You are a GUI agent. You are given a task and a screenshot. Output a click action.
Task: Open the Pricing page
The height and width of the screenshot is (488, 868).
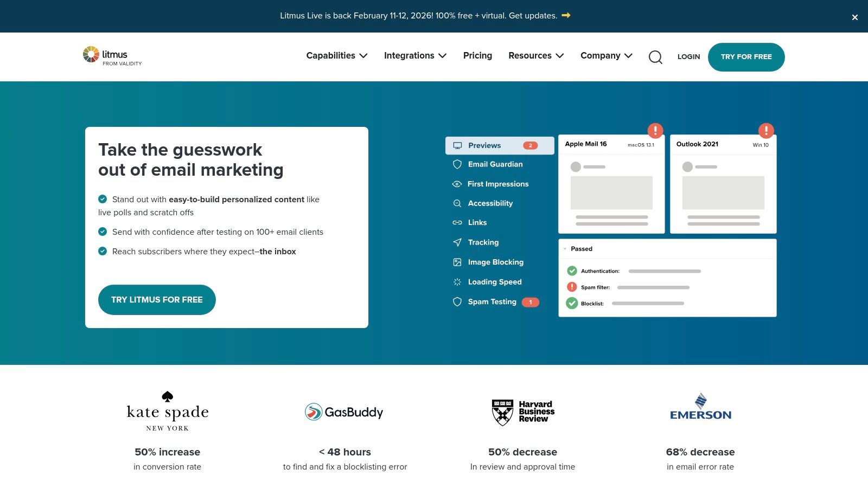477,56
